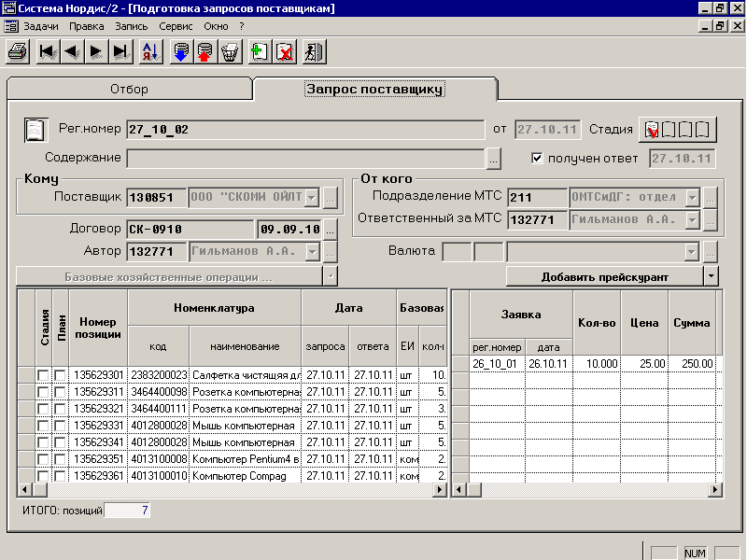
Task: Jump to last record button
Action: pos(120,51)
